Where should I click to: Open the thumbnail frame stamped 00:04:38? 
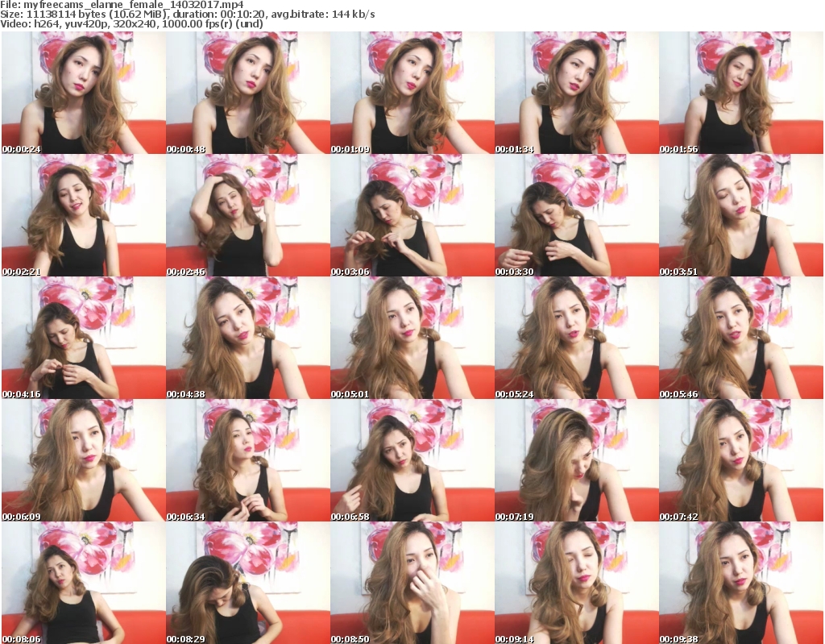coord(248,338)
